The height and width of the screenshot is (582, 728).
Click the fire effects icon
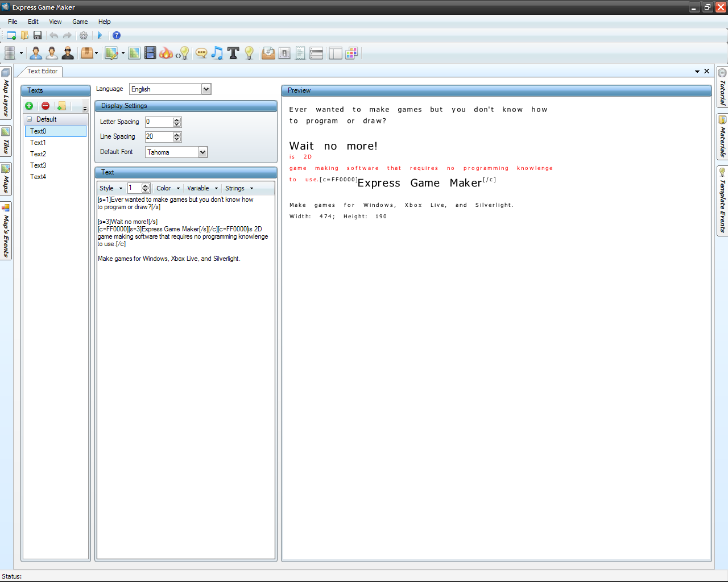166,53
